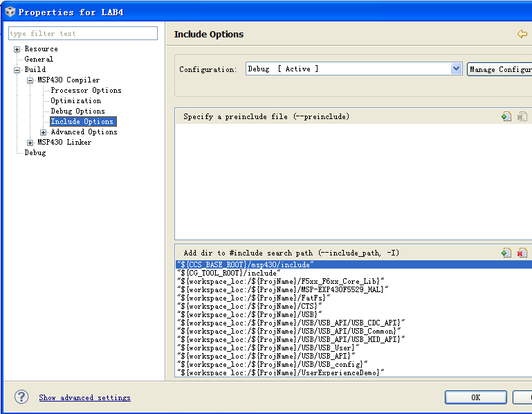Select the F5xx_F6xx_Core_Lib path entry
Screen dimensions: 532x414
354,281
